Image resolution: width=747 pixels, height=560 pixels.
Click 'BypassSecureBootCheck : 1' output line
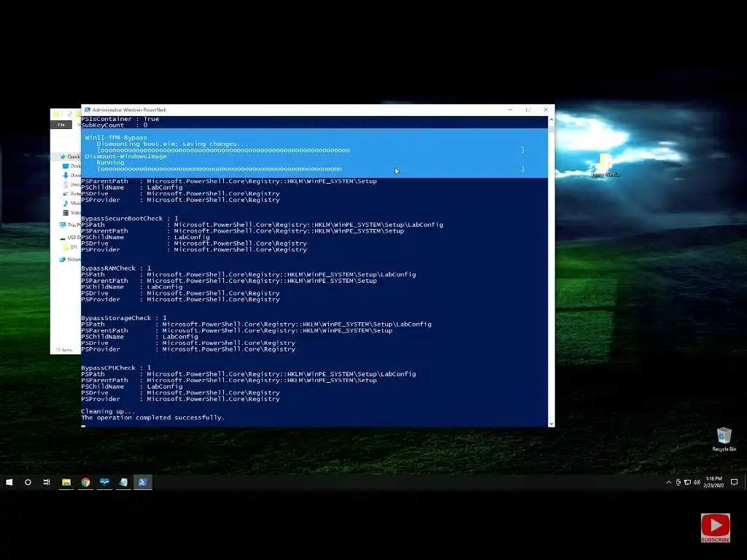[130, 219]
